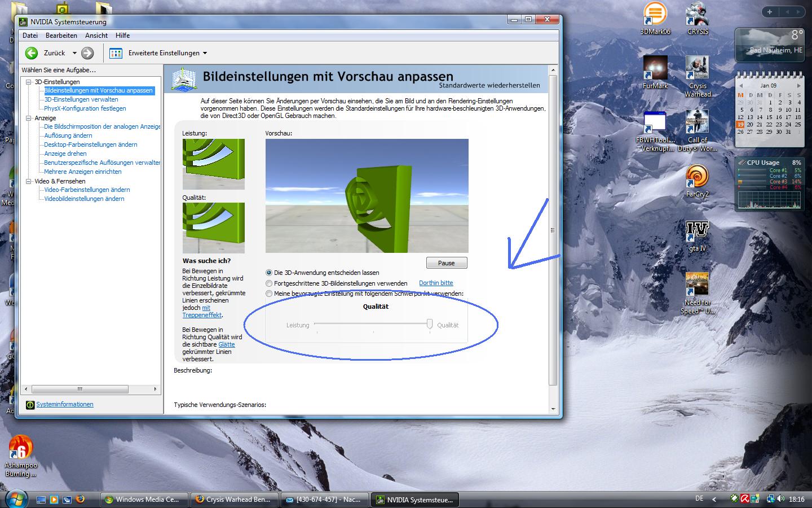Switch to Windows Media Center taskbar item
Screen dimensions: 812x508
(144, 500)
